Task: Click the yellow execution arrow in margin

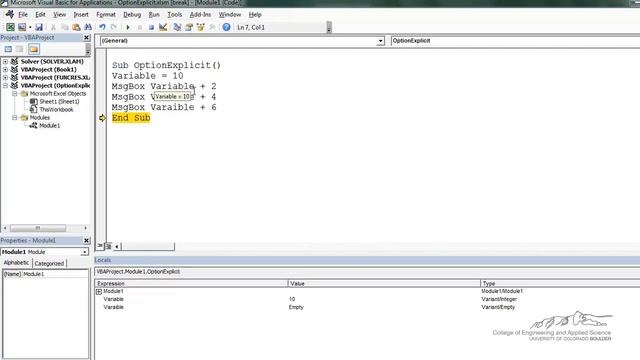Action: point(102,118)
